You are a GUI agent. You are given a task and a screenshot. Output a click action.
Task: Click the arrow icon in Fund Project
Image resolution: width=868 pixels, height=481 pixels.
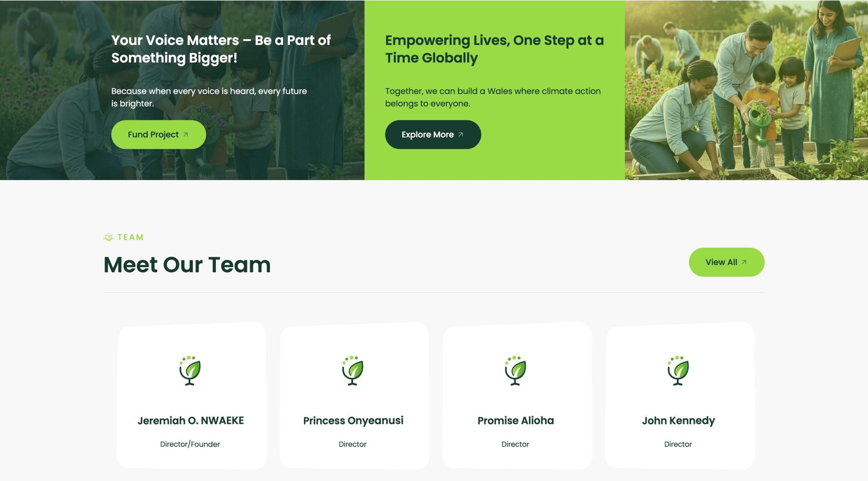tap(185, 135)
